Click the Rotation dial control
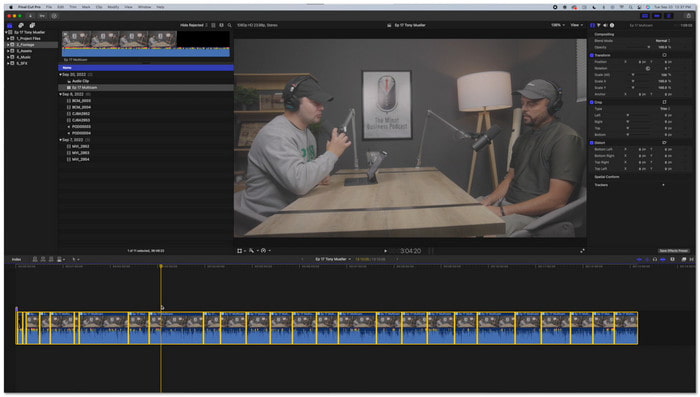This screenshot has height=397, width=700. [x=648, y=68]
